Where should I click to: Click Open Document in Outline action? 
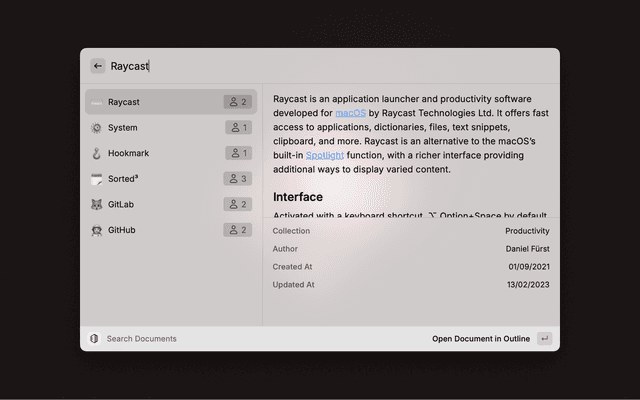[x=481, y=339]
